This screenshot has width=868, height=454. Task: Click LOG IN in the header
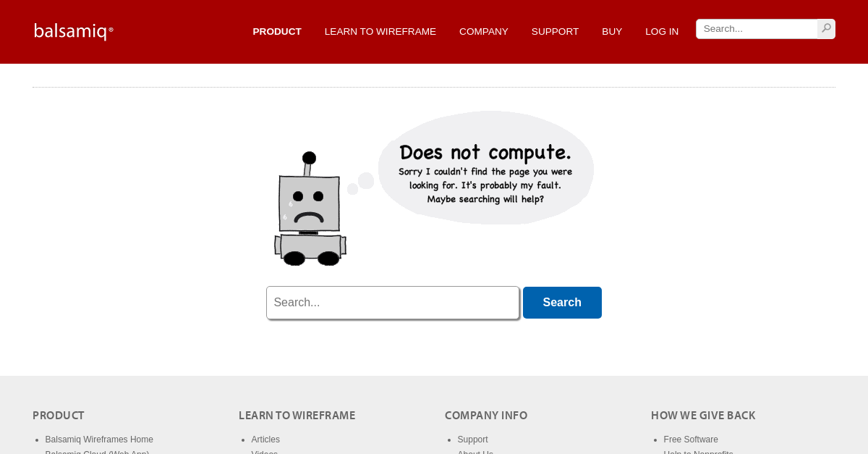[x=662, y=32]
